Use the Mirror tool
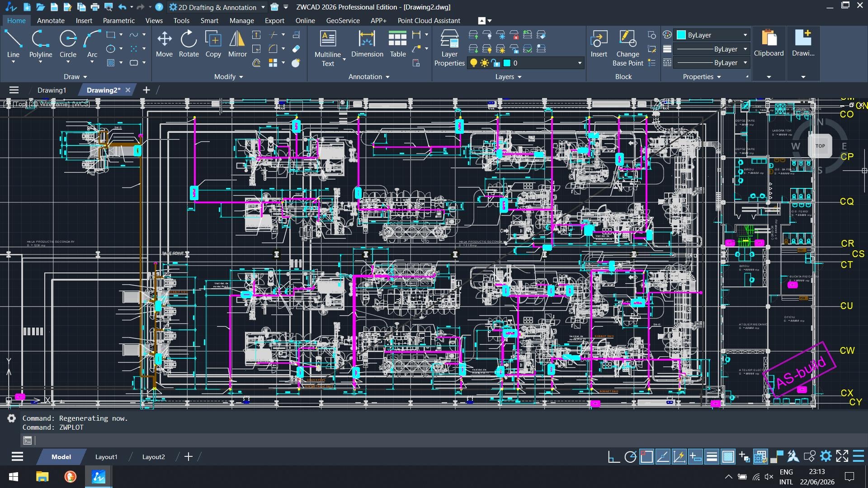 (237, 44)
